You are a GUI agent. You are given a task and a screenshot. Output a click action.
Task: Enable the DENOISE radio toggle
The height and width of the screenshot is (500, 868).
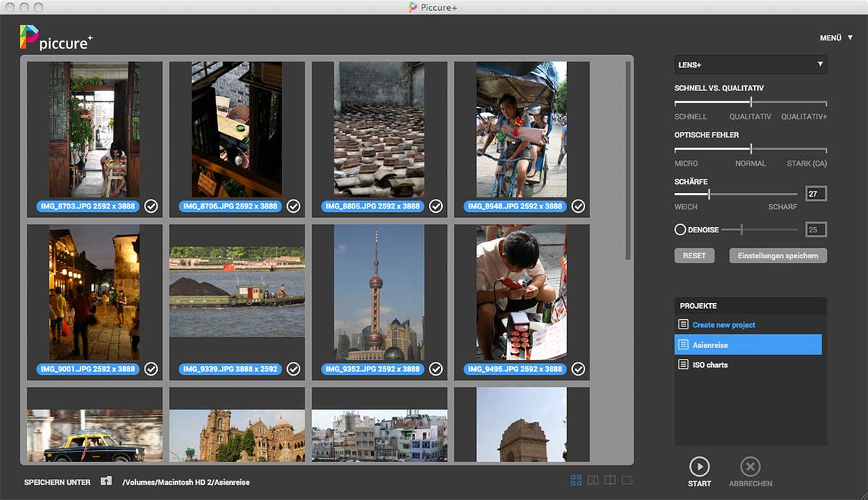click(680, 230)
